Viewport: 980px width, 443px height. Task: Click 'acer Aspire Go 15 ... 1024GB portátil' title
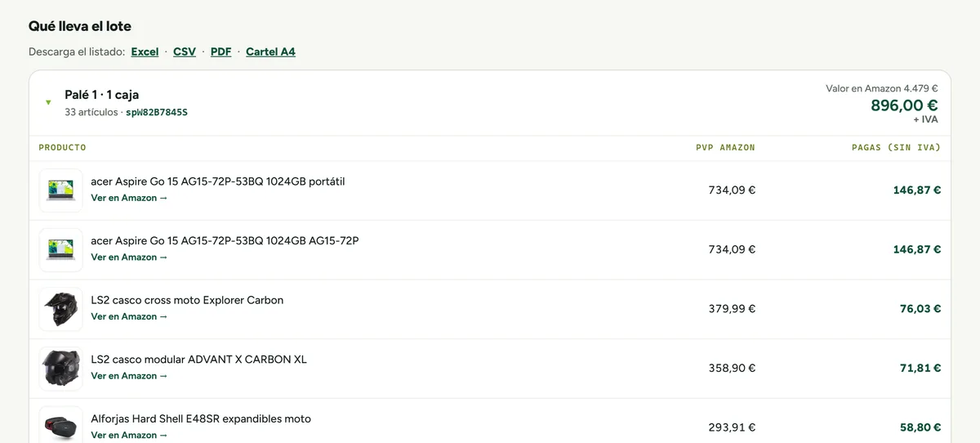(x=218, y=181)
